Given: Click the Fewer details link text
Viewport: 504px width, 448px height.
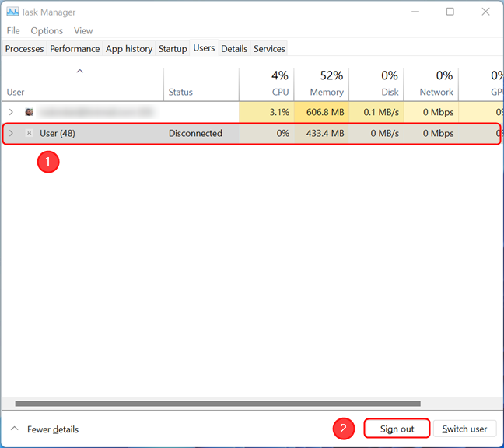Looking at the screenshot, I should [53, 429].
